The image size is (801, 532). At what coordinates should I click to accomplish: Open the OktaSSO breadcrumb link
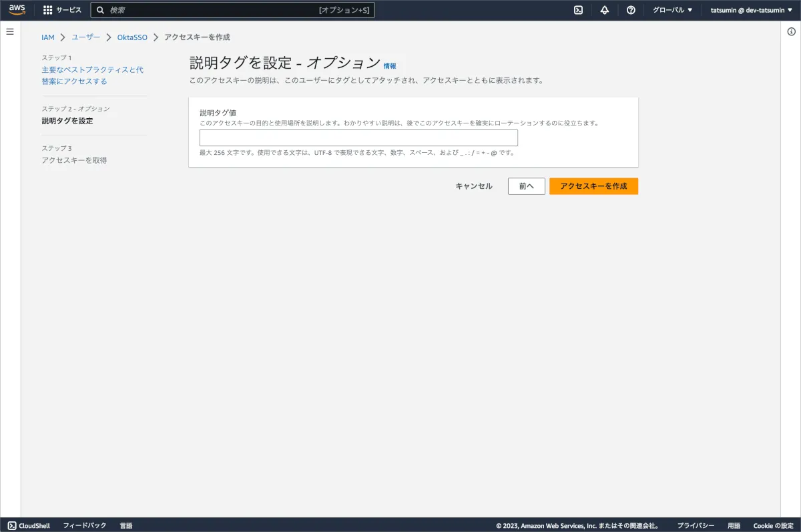coord(132,37)
